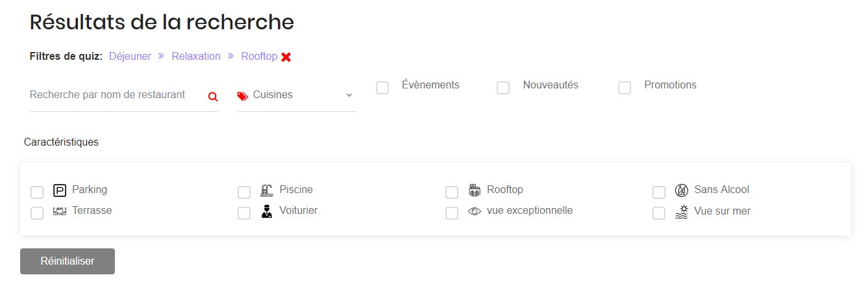Click the vue exceptionnelle eye icon
Screen dimensions: 868x288
pos(475,211)
